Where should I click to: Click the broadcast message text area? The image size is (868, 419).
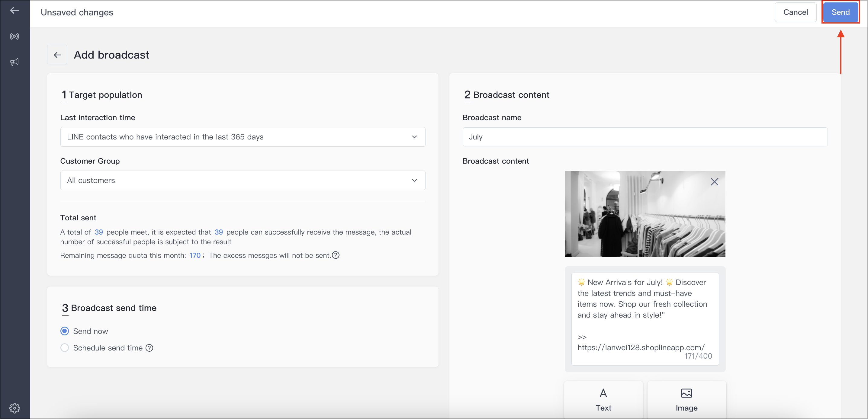[645, 319]
